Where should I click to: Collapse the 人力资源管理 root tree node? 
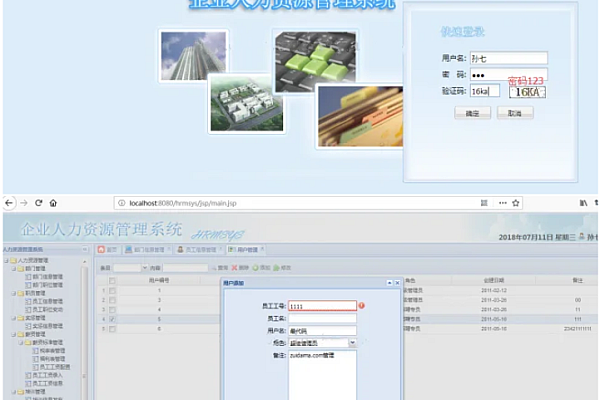[x=6, y=260]
